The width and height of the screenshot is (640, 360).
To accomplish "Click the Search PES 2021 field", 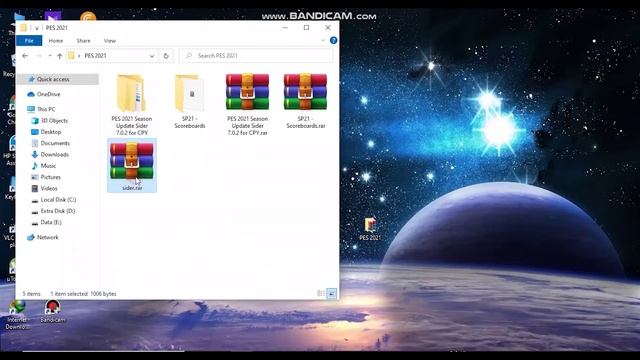I will (256, 56).
